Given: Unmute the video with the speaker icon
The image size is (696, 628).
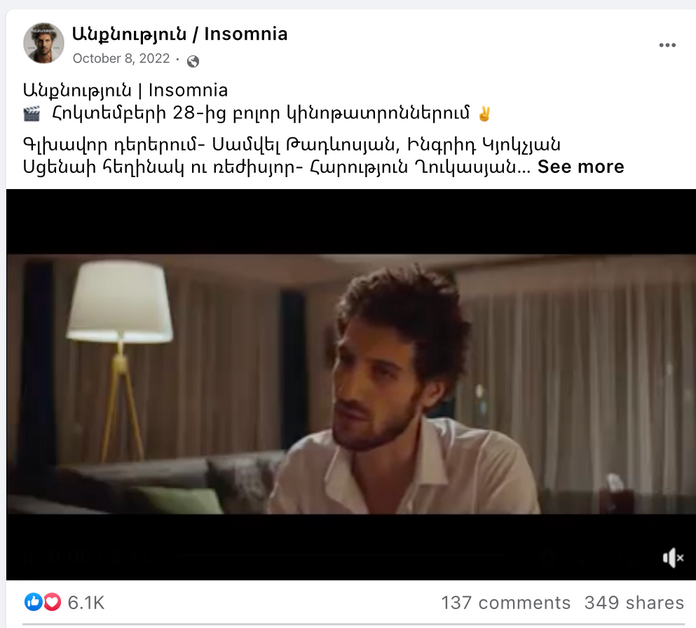Looking at the screenshot, I should pyautogui.click(x=673, y=558).
